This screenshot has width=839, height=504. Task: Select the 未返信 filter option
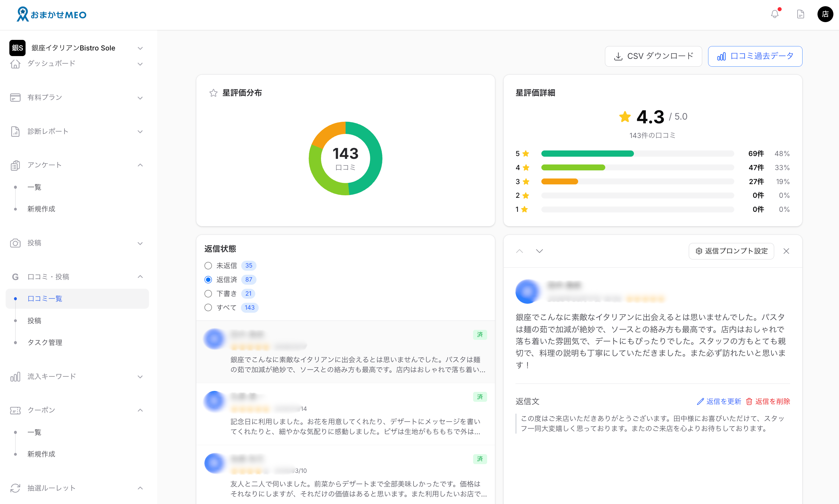coord(208,265)
